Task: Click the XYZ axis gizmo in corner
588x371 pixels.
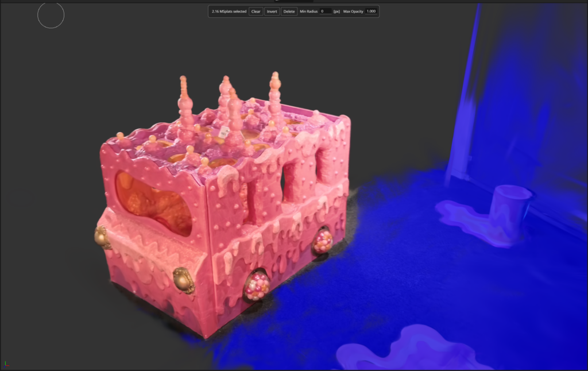Action: click(6, 363)
